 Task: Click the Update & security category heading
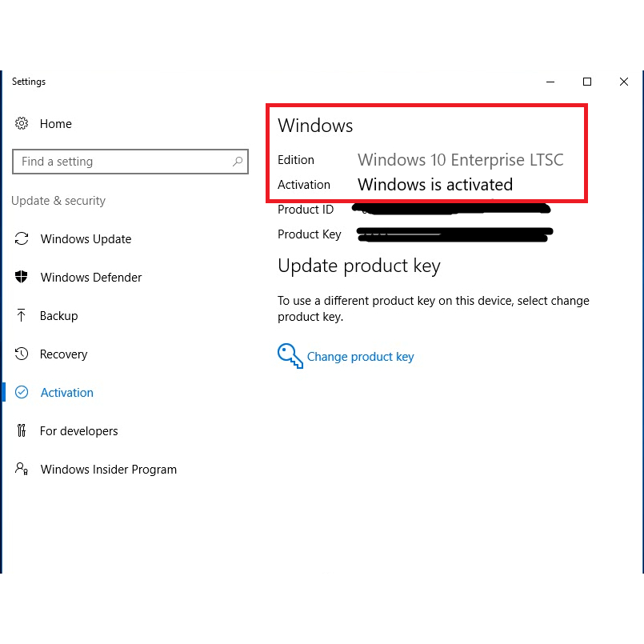click(58, 201)
